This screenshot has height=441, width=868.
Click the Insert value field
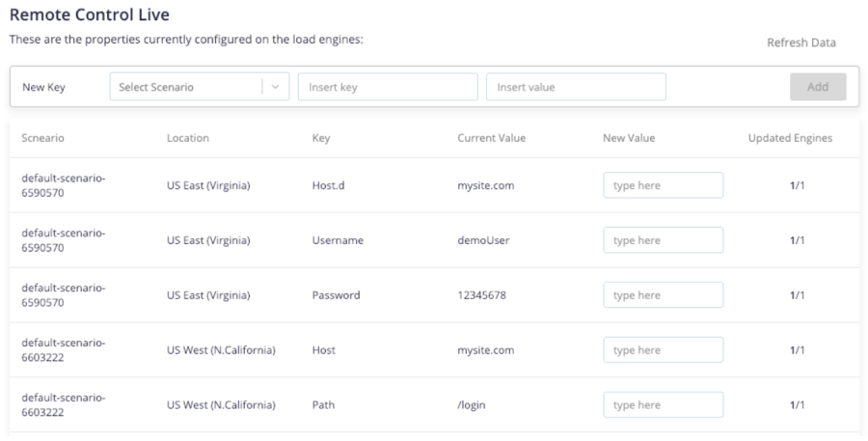[575, 87]
